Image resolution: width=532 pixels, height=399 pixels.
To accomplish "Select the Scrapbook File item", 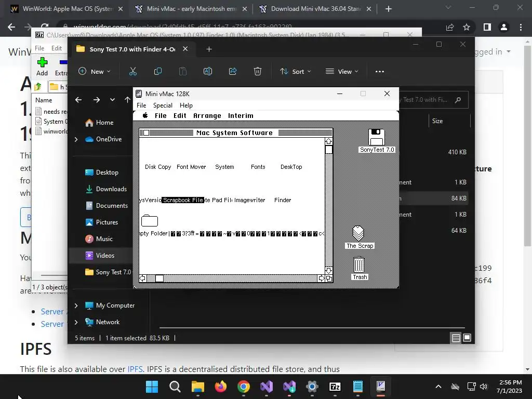I will pyautogui.click(x=183, y=200).
